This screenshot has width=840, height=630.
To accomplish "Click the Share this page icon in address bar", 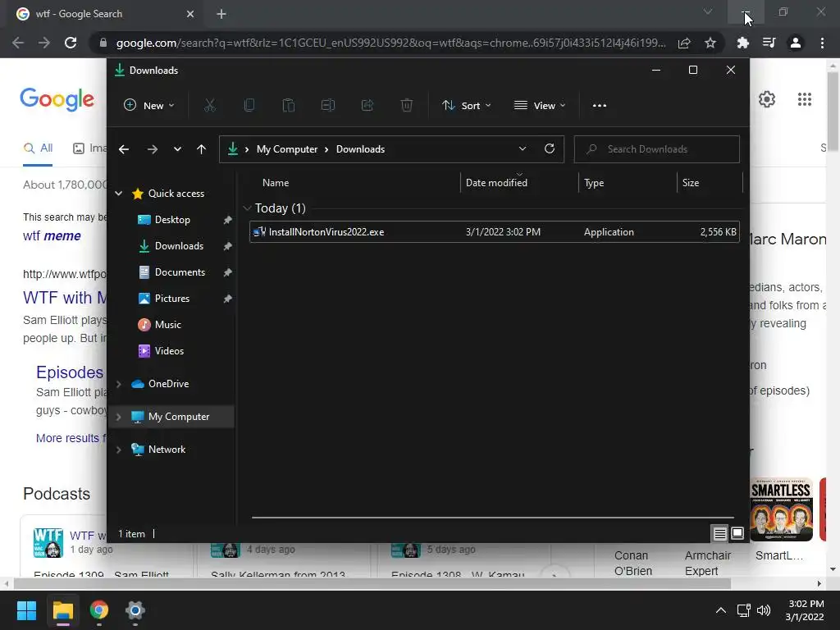I will [x=684, y=43].
